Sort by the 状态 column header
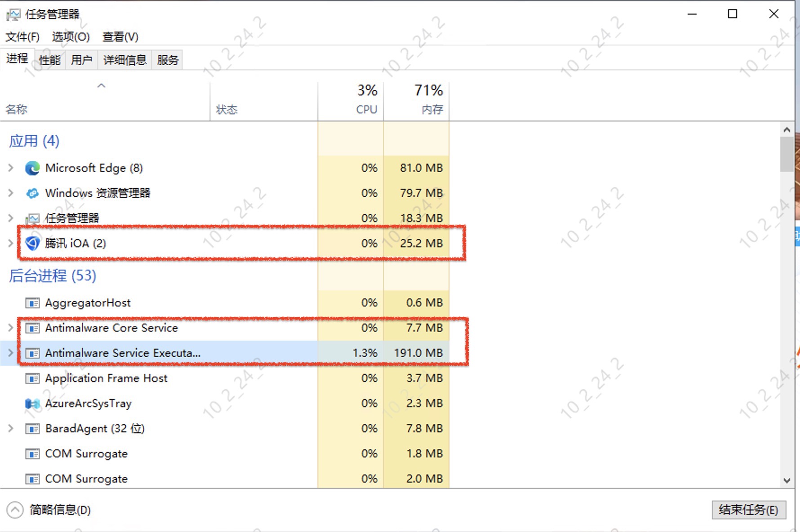 [x=264, y=102]
